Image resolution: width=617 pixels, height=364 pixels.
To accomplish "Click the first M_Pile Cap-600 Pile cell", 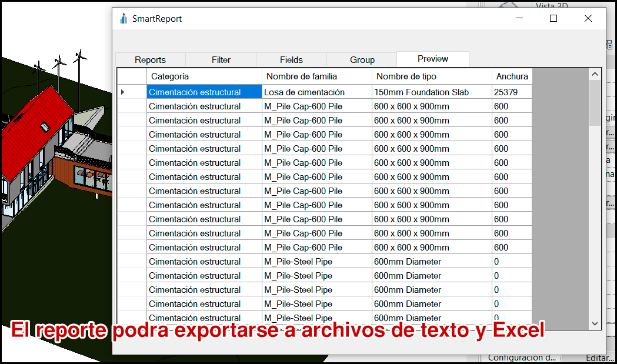I will point(317,106).
